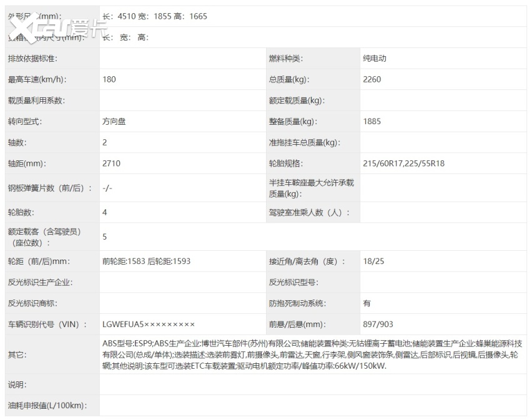Select the max speed value 180
The height and width of the screenshot is (420, 532).
pyautogui.click(x=109, y=79)
